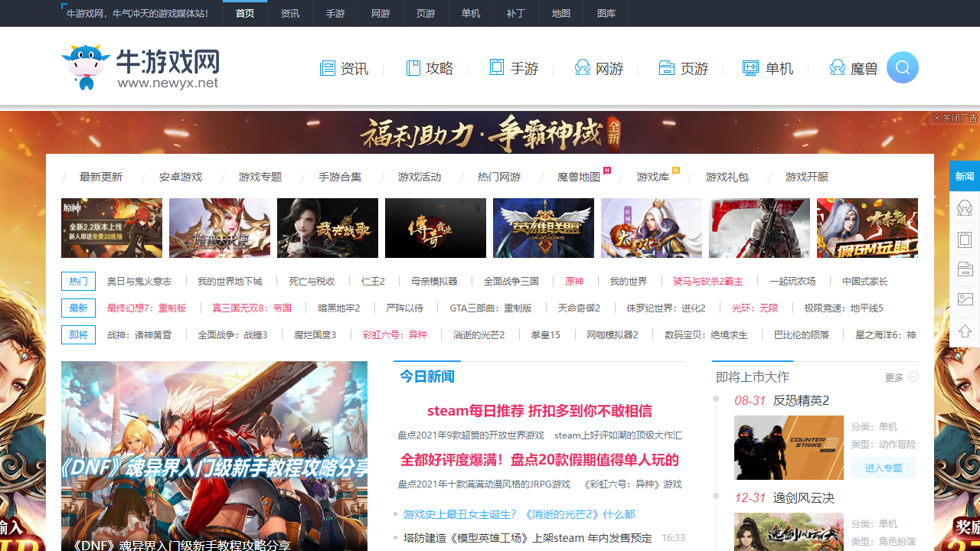Open the 传奇 black game thumbnail
This screenshot has height=551, width=980.
coord(436,228)
